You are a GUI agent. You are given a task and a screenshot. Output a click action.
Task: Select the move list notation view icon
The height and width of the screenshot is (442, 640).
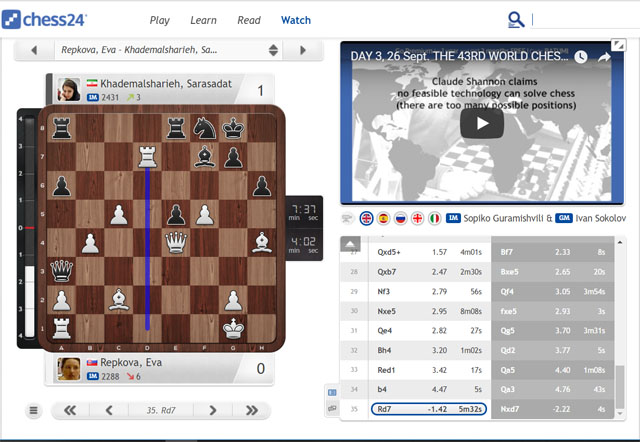pyautogui.click(x=332, y=393)
